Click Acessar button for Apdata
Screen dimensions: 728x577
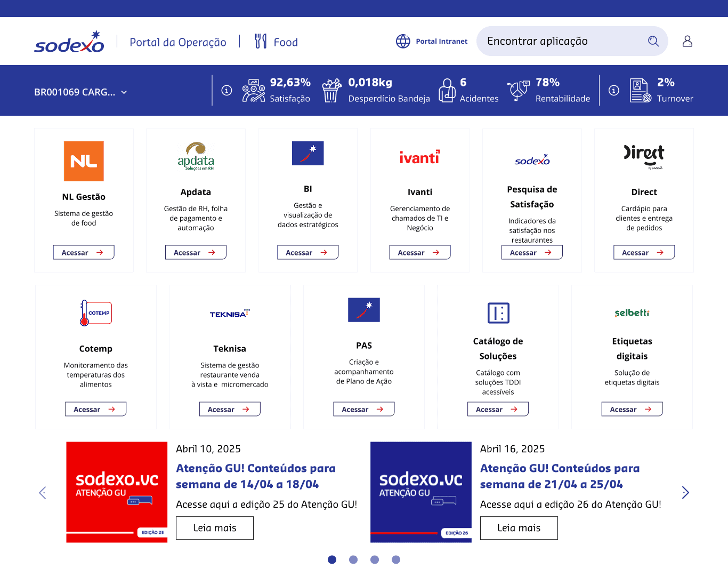196,252
